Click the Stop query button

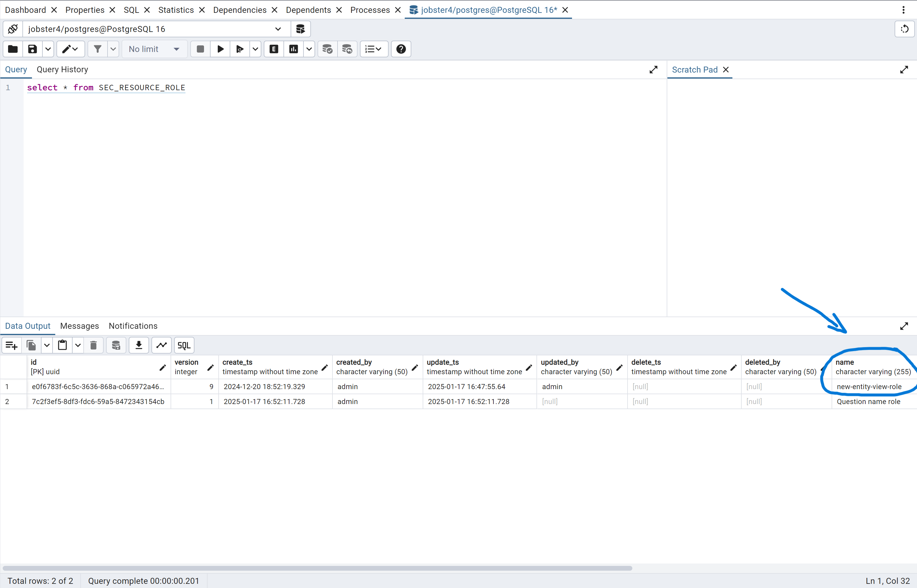point(200,49)
